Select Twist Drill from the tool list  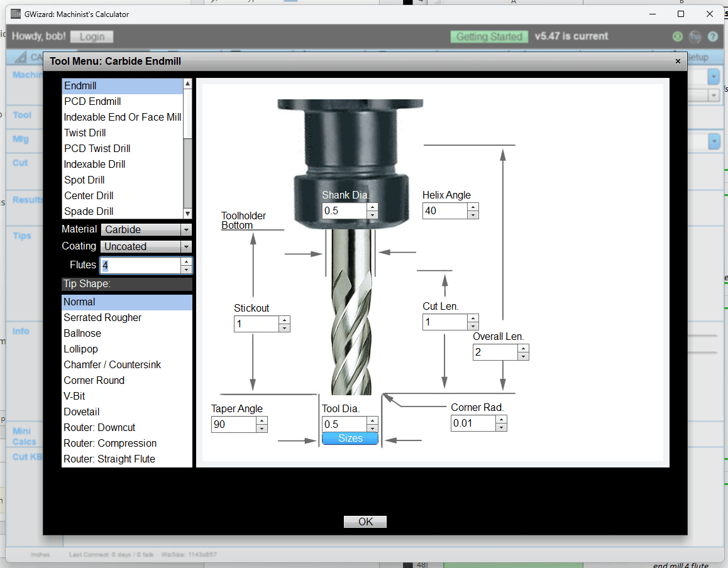tap(85, 133)
